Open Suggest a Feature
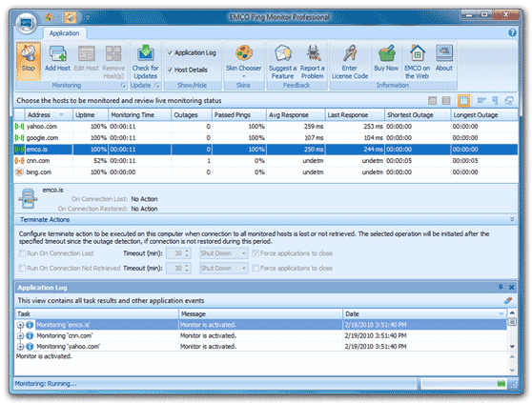The width and height of the screenshot is (532, 403). 282,62
